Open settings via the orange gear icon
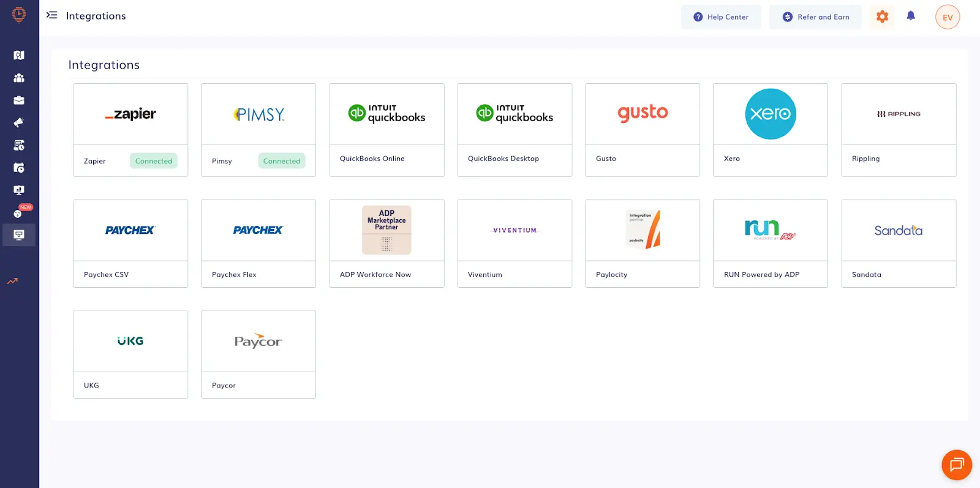The height and width of the screenshot is (488, 980). coord(882,17)
